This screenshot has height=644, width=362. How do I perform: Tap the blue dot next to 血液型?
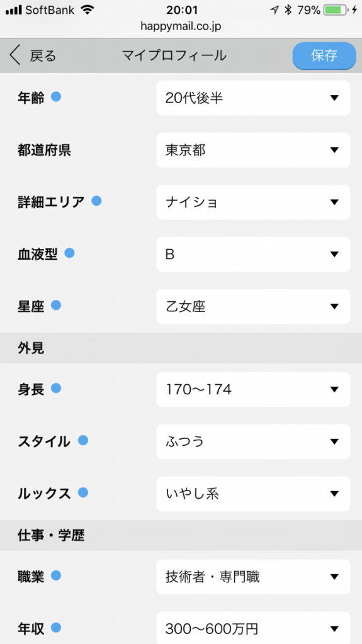69,253
